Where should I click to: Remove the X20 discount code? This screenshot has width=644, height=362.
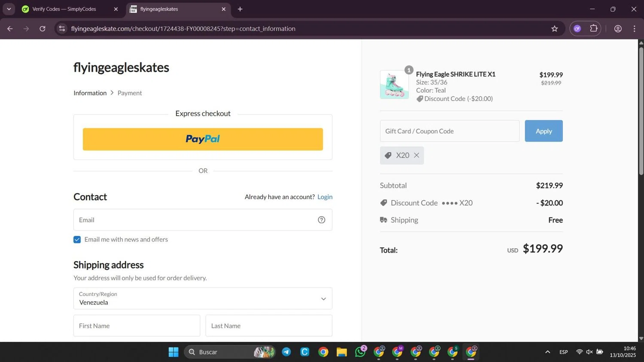[x=416, y=155]
